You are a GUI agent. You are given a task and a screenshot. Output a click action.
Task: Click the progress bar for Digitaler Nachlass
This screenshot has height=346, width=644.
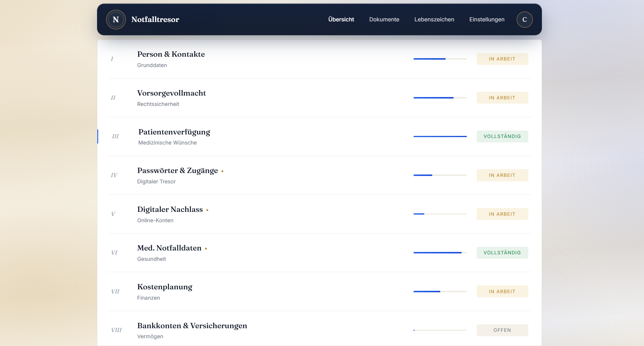(x=440, y=214)
